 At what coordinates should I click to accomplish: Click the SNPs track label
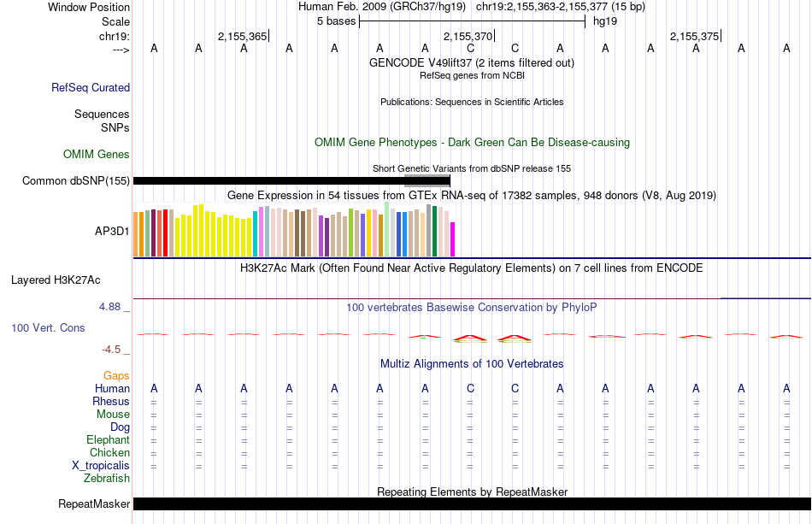[x=115, y=127]
